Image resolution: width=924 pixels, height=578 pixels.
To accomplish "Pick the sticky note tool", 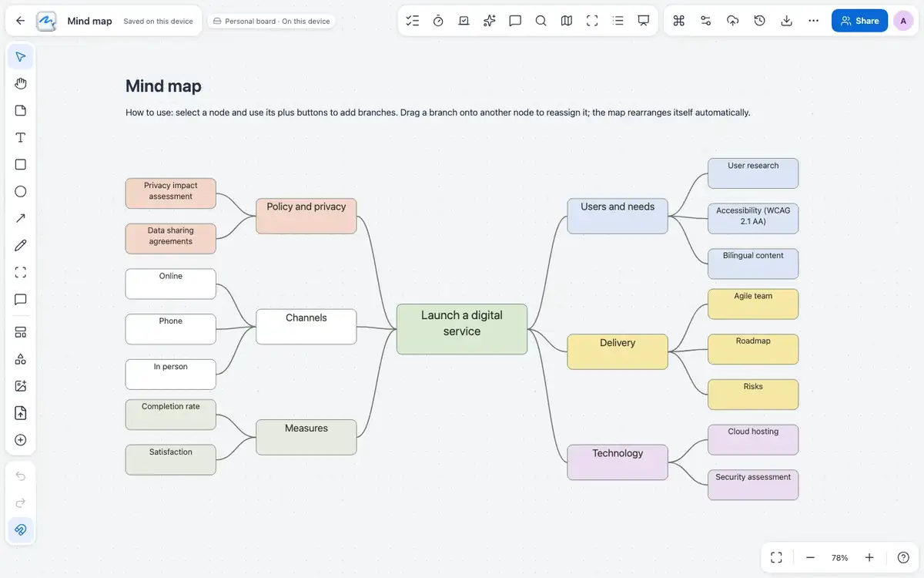I will coord(21,110).
